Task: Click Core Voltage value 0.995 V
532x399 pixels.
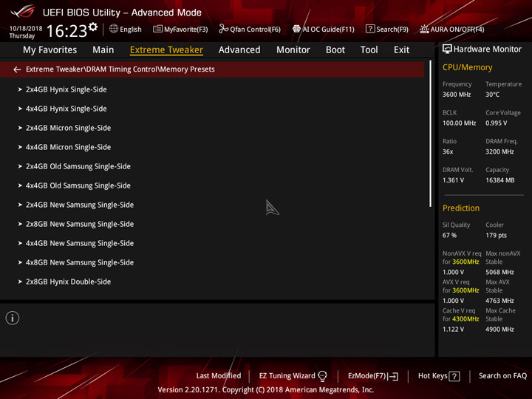Action: 496,123
